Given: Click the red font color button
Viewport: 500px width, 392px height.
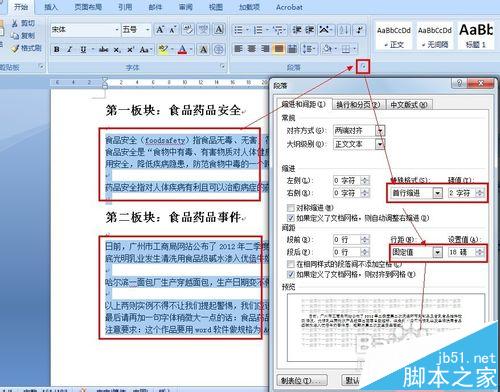Looking at the screenshot, I should click(x=182, y=49).
